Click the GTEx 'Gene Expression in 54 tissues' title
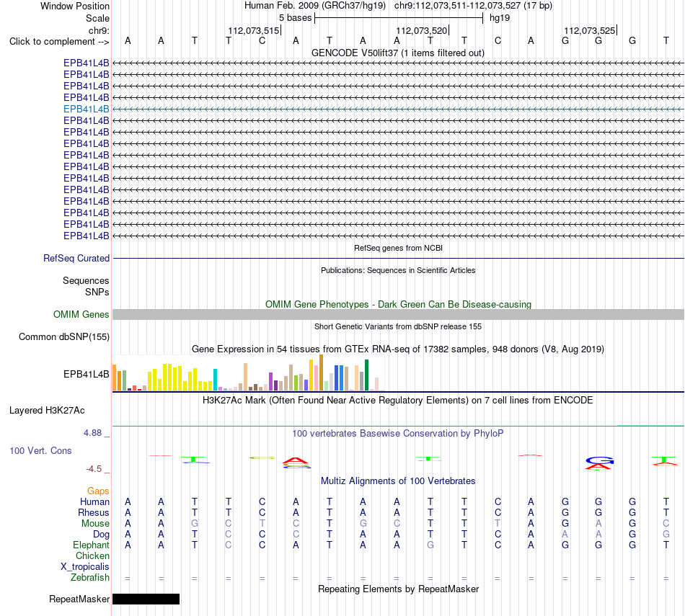 398,349
